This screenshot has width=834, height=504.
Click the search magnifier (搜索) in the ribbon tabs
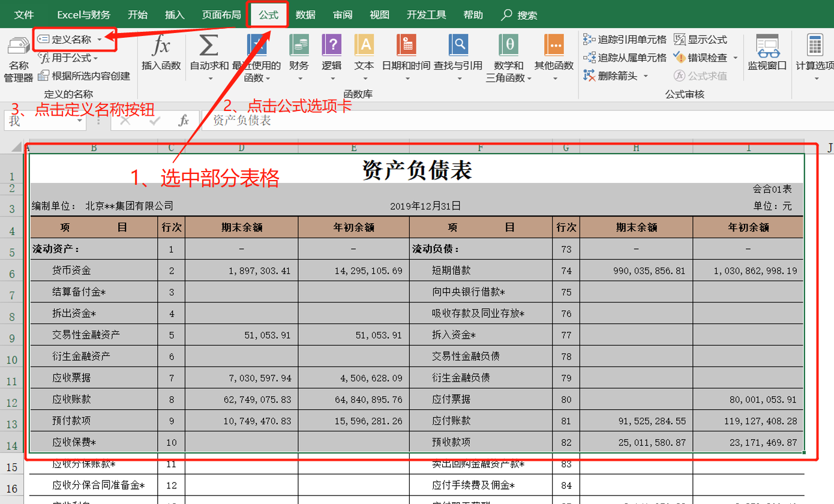coord(507,15)
